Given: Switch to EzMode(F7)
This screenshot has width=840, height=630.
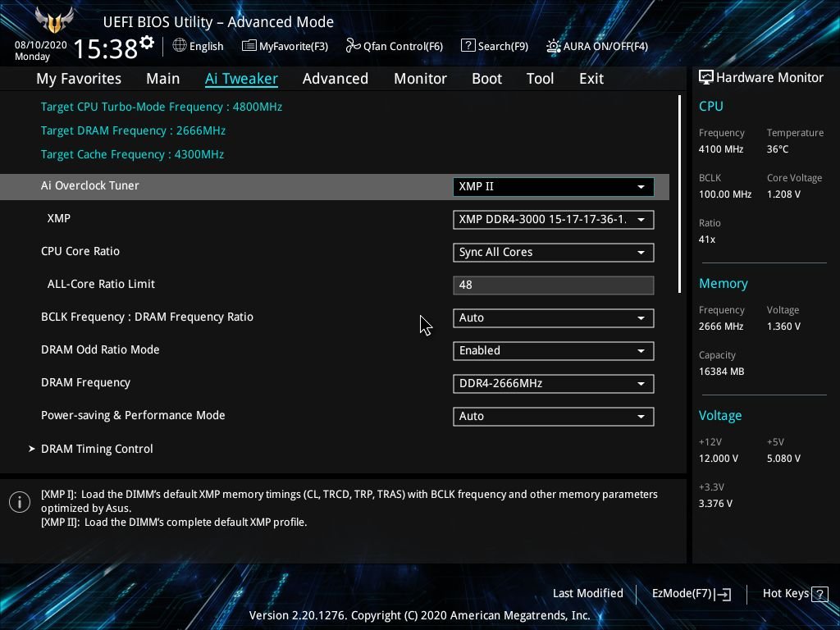Looking at the screenshot, I should point(691,594).
